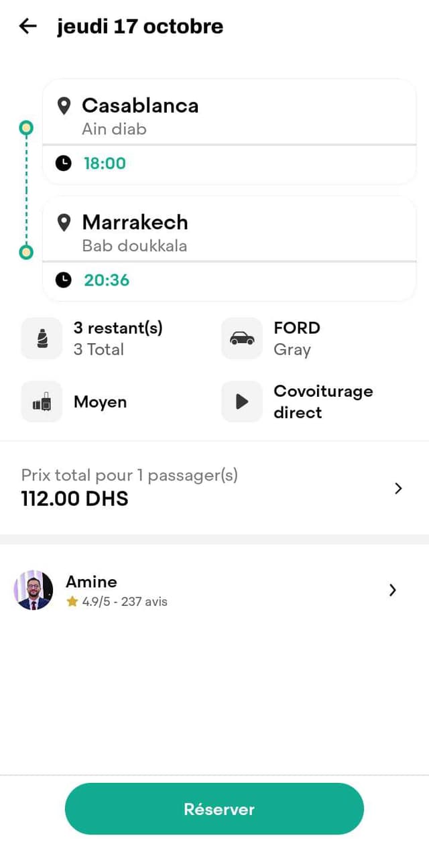429x868 pixels.
Task: Click the green arrival route dot
Action: [25, 253]
